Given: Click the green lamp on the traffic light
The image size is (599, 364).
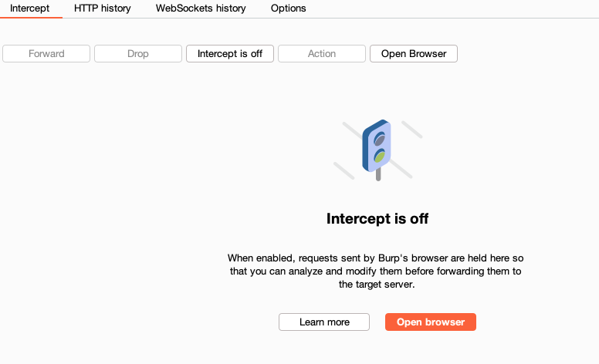Looking at the screenshot, I should point(380,156).
